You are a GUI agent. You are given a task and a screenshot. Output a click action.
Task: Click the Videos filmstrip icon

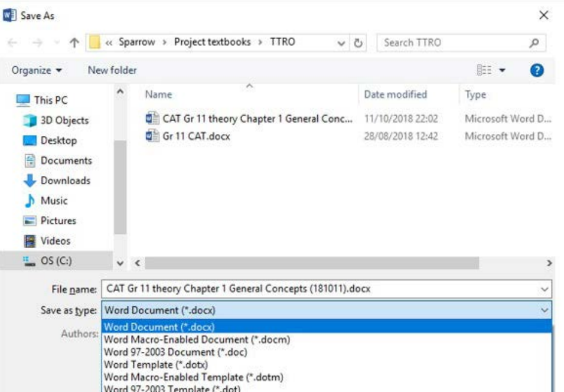tap(30, 241)
